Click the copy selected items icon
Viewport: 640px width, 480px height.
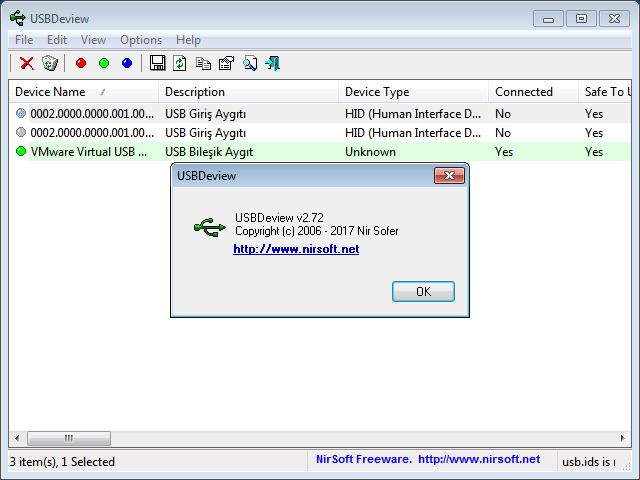point(203,63)
